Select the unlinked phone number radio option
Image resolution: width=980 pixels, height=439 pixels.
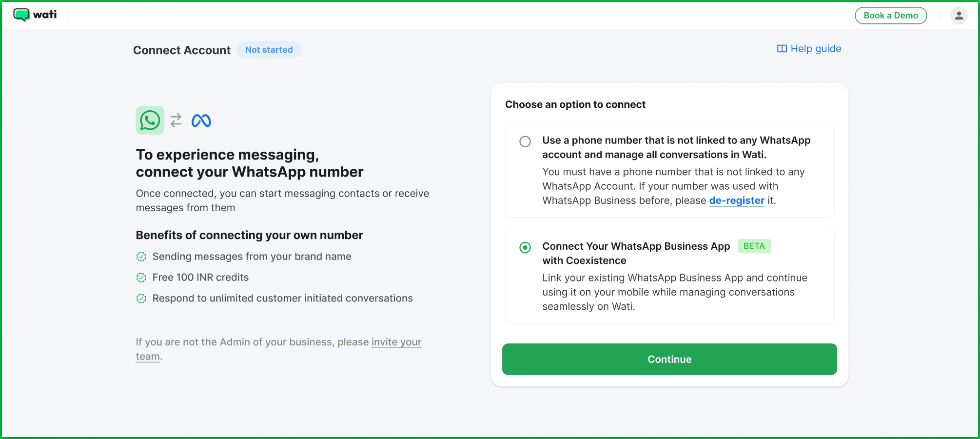(525, 141)
